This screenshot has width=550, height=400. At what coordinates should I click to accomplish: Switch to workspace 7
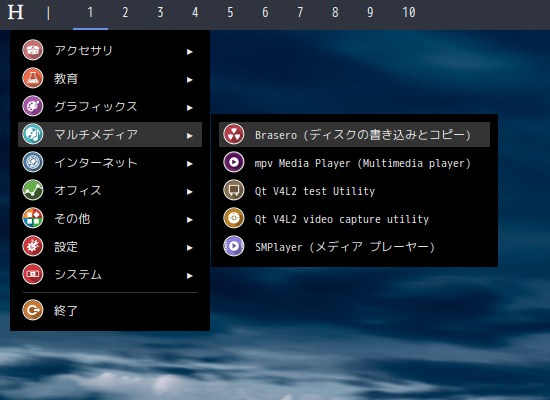pyautogui.click(x=300, y=13)
